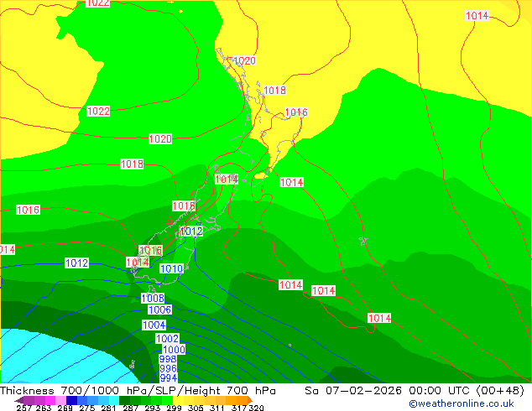
Task: Click legend value 317
Action: click(239, 408)
